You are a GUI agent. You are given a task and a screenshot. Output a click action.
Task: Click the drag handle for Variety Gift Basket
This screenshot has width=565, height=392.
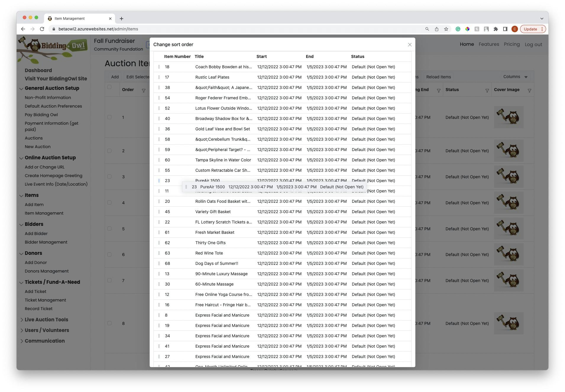point(159,212)
